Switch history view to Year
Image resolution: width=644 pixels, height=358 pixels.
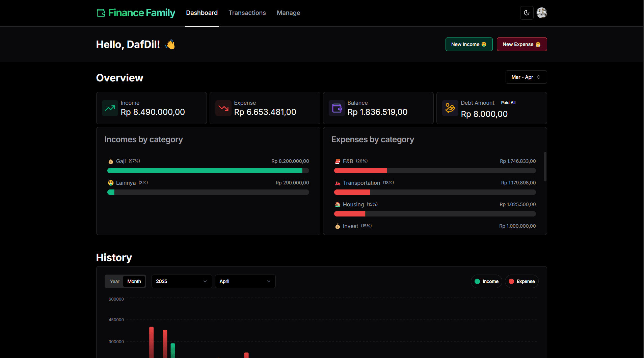[x=115, y=281]
